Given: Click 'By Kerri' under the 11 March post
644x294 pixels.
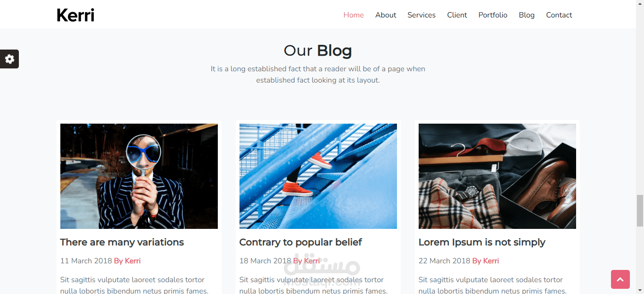Looking at the screenshot, I should 127,261.
